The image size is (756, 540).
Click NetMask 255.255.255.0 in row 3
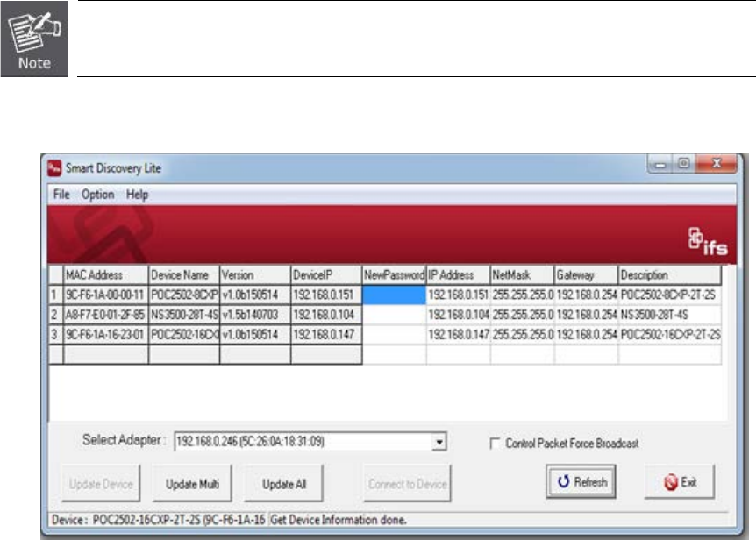click(522, 334)
